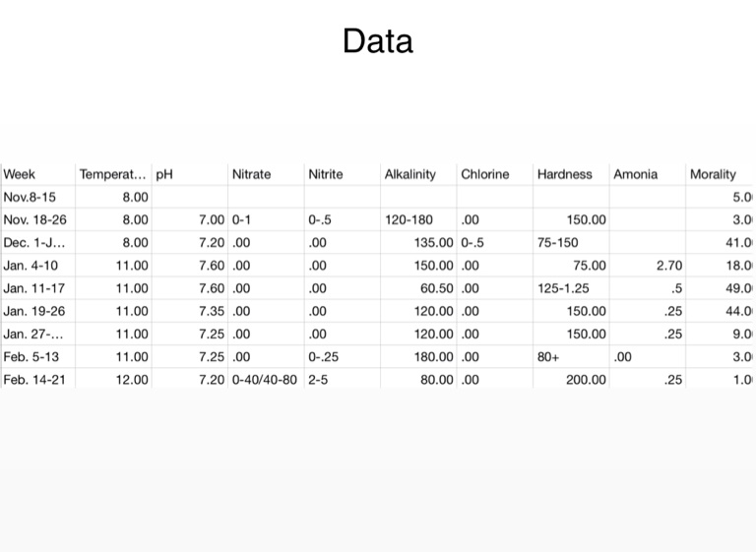Click the Hardness column header
This screenshot has width=756, height=552.
[565, 174]
